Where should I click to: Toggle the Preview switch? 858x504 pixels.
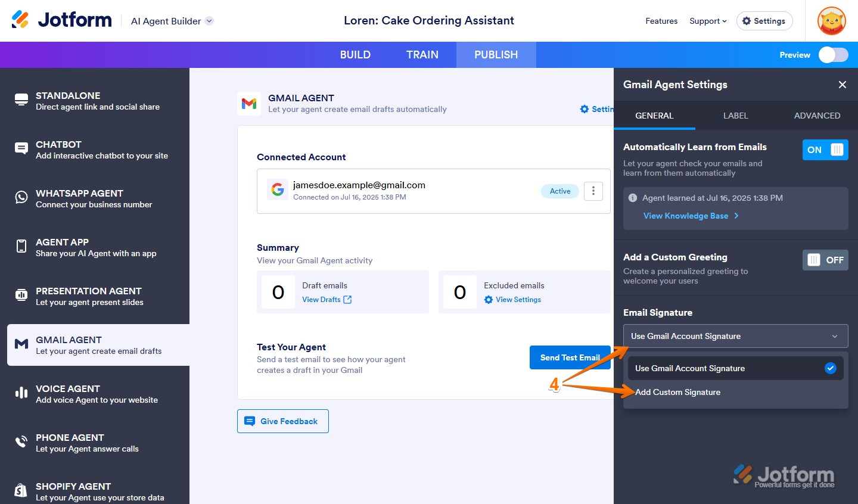pos(834,55)
